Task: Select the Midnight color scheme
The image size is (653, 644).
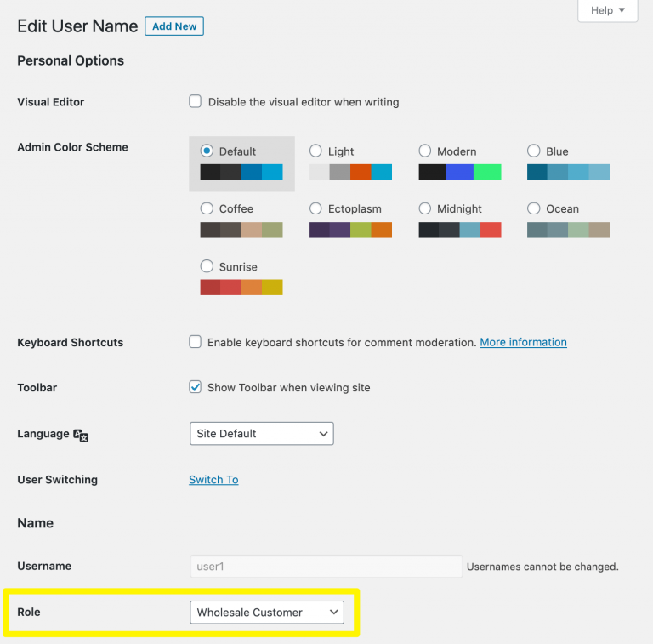Action: tap(425, 208)
